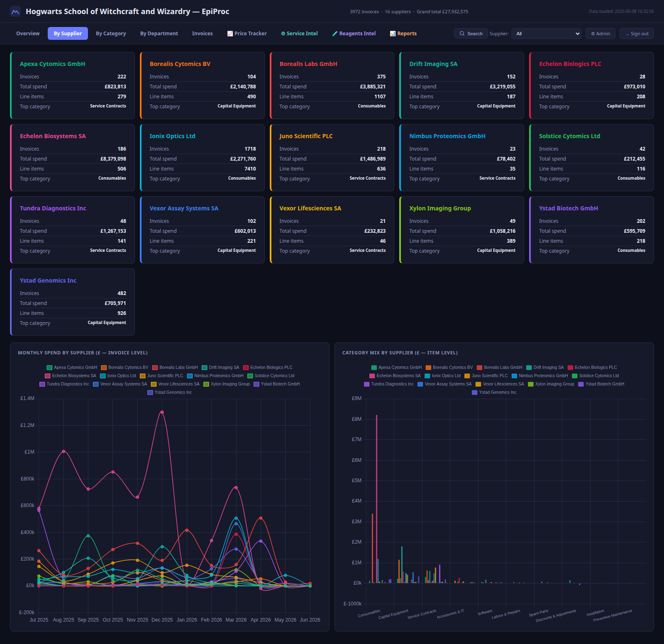The image size is (664, 644).
Task: Click the EpiProc logo icon
Action: pyautogui.click(x=15, y=12)
